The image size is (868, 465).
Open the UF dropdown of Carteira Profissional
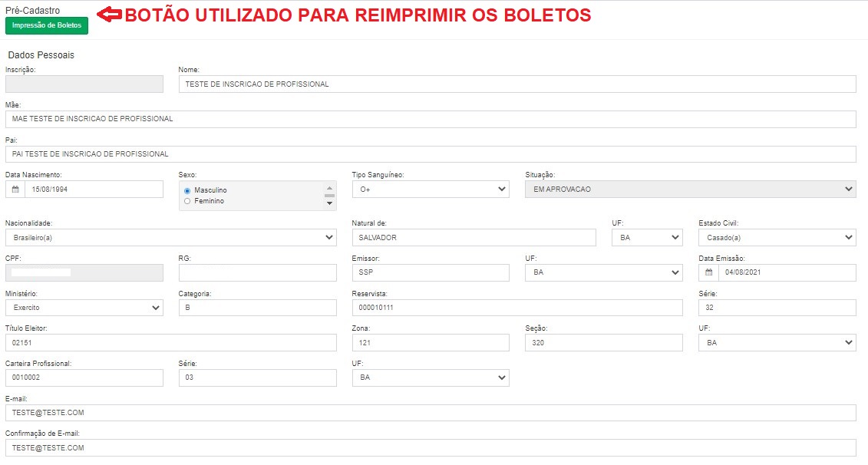click(x=431, y=378)
